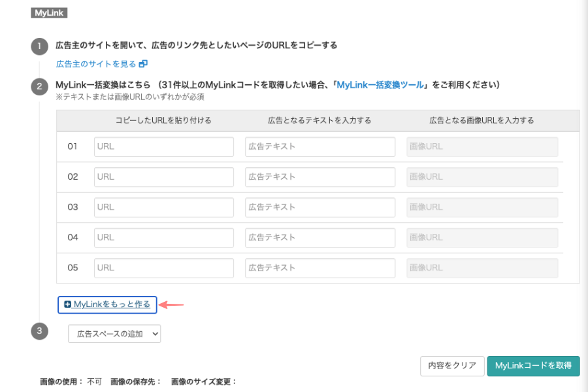Focus the URL field in row 04

pos(164,238)
